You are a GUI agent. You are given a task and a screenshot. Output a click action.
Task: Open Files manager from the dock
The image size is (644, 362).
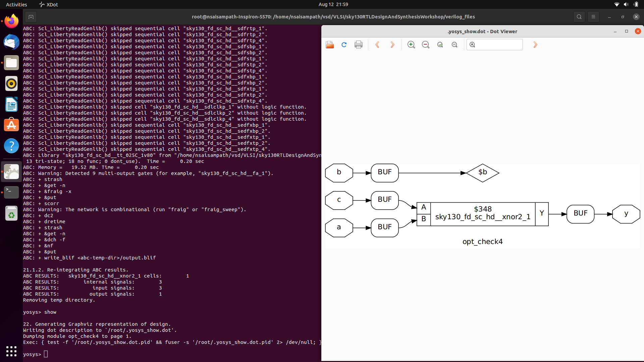point(11,63)
